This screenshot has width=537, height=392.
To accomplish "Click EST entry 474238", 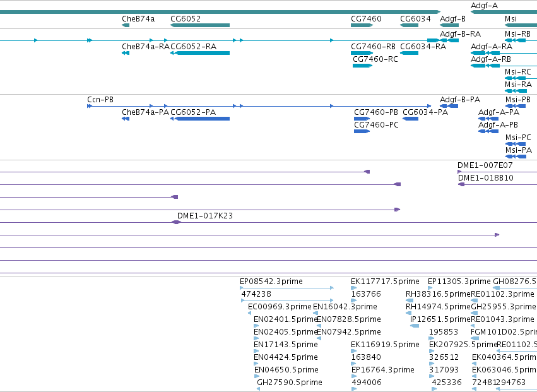I will pos(256,294).
